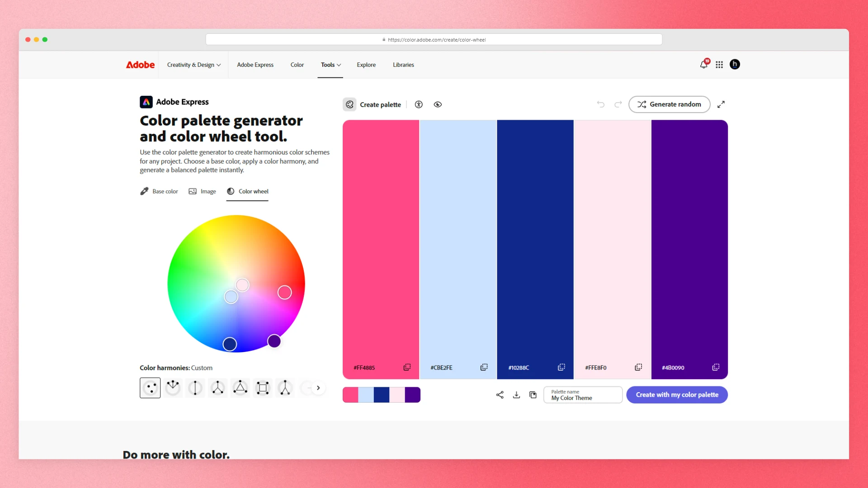Screen dimensions: 868x488
Task: Open the Explore nav item
Action: coord(366,65)
